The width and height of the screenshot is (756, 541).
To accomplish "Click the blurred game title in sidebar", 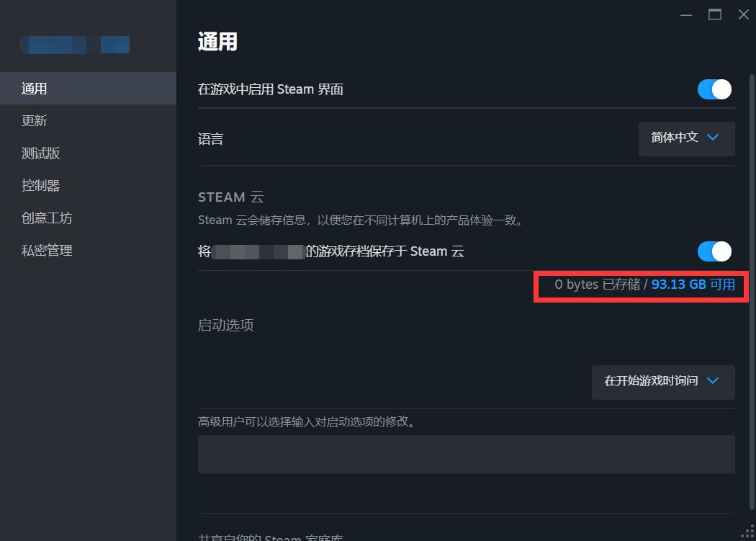I will [75, 45].
